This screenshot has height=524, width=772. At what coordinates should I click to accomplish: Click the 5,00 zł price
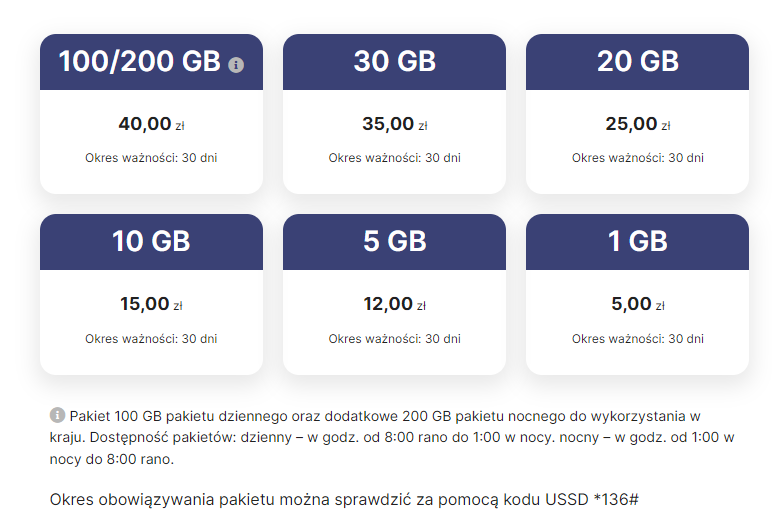click(x=638, y=304)
